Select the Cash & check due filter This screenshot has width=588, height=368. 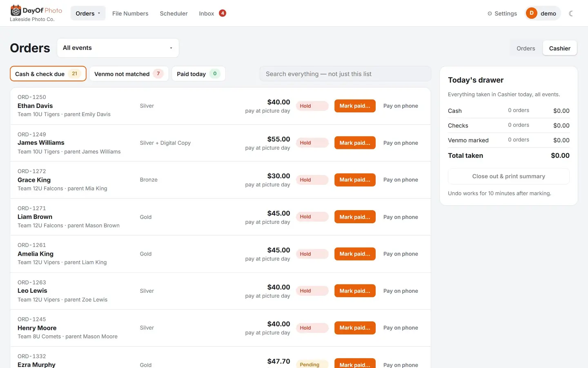coord(48,74)
